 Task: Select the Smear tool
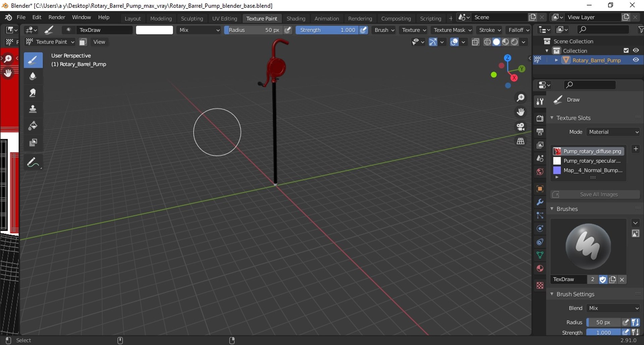point(33,93)
